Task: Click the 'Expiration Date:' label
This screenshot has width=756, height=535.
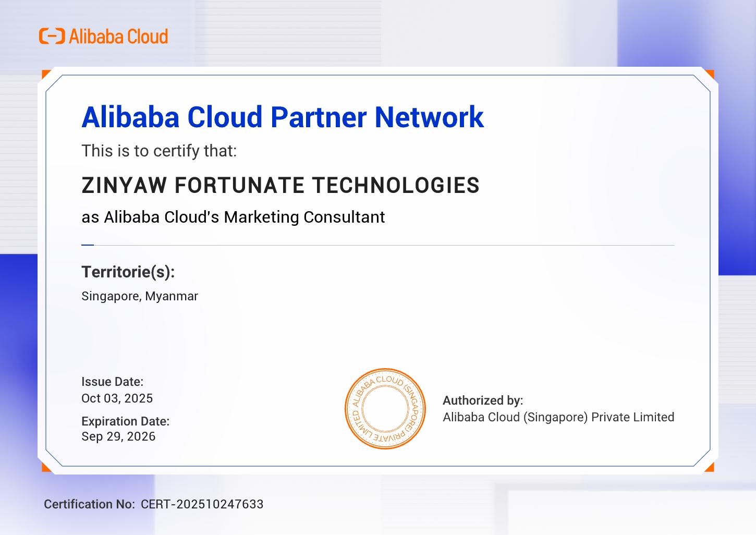Action: click(x=126, y=421)
